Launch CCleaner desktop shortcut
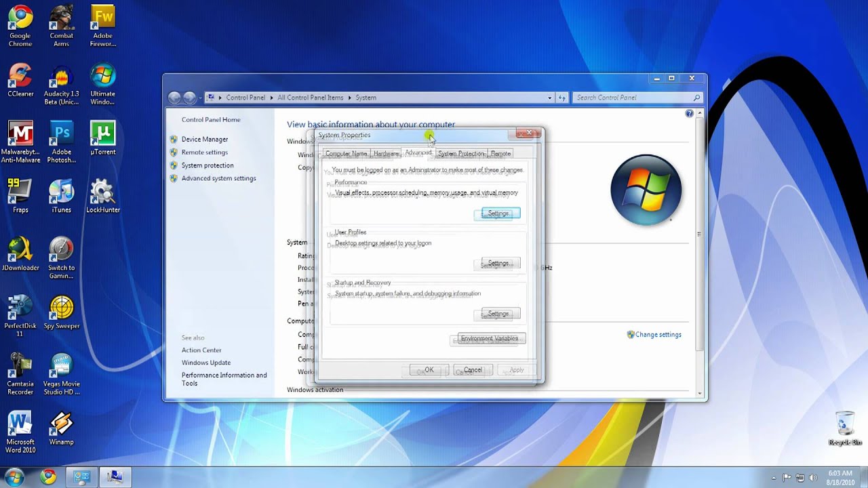 20,80
